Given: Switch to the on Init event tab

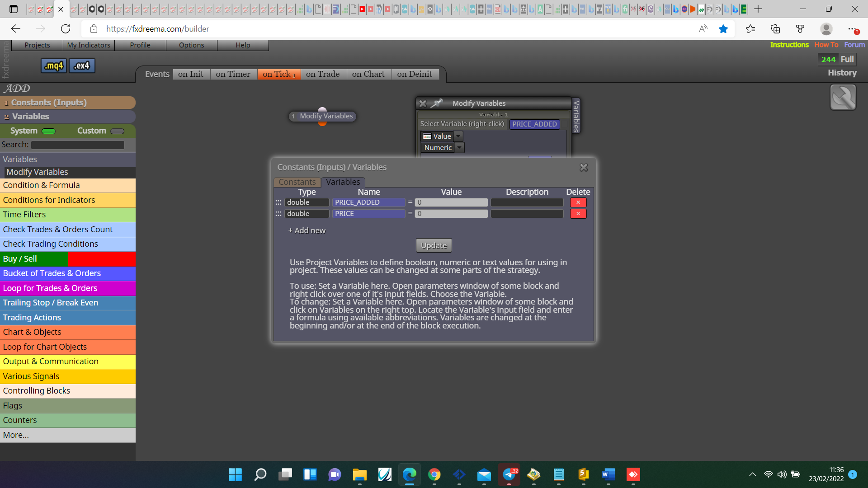Looking at the screenshot, I should (191, 74).
